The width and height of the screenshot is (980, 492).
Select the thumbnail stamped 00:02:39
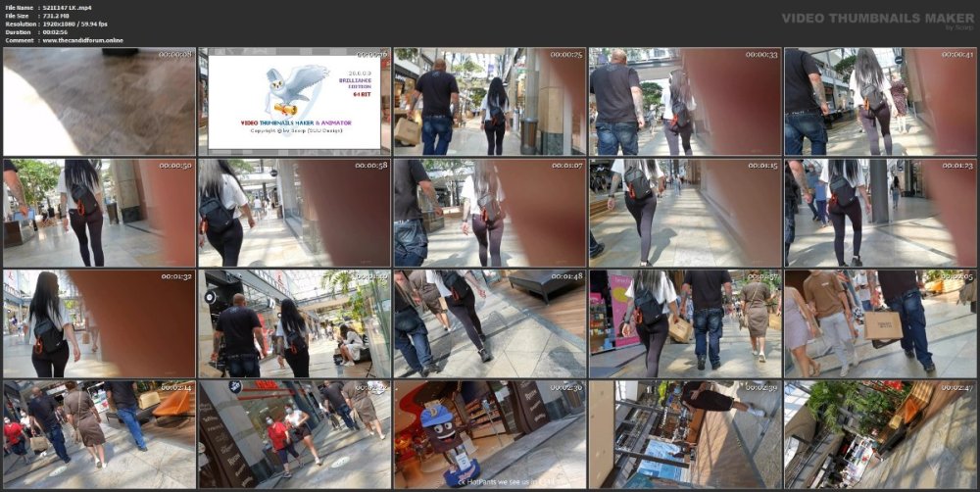[685, 435]
